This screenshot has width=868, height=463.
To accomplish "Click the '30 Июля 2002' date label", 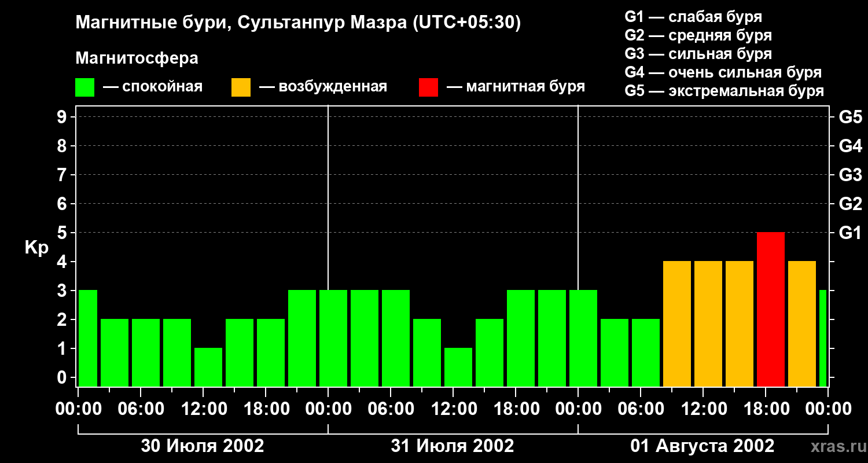I will pos(203,446).
